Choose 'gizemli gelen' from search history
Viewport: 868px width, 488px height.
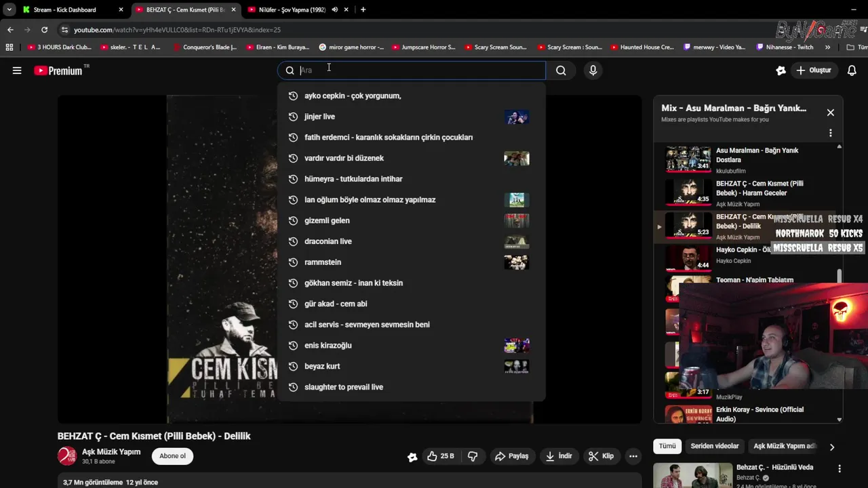[x=411, y=220]
